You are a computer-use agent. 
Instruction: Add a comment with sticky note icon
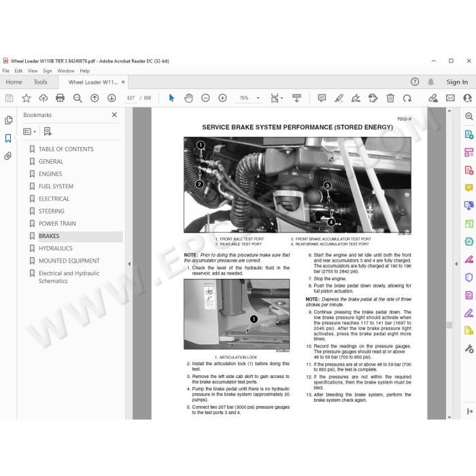coord(322,98)
